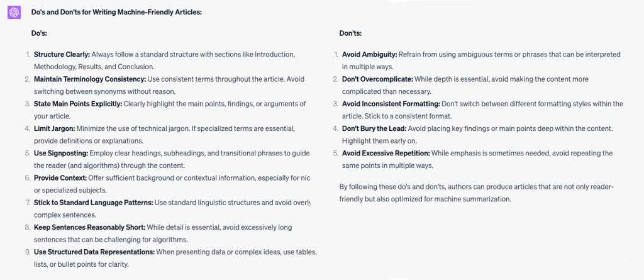Select the "Limit Jargon" list entry
The width and height of the screenshot is (644, 280).
pyautogui.click(x=55, y=128)
